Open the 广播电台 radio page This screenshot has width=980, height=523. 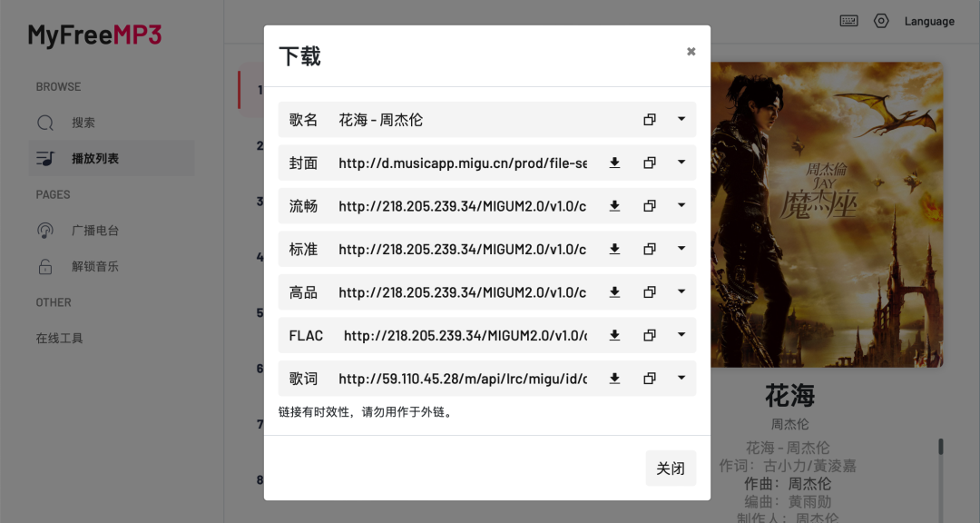click(x=112, y=231)
